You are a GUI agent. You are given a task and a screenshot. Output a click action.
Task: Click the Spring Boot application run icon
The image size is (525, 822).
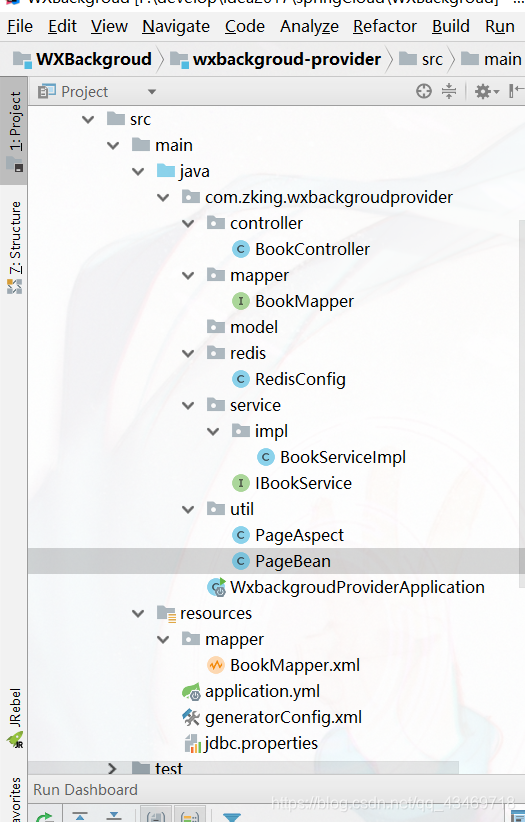coord(217,587)
